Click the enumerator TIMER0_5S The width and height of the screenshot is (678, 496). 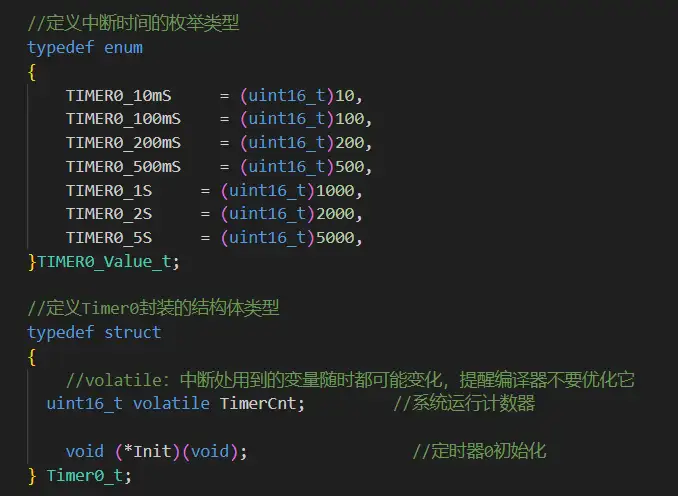109,237
